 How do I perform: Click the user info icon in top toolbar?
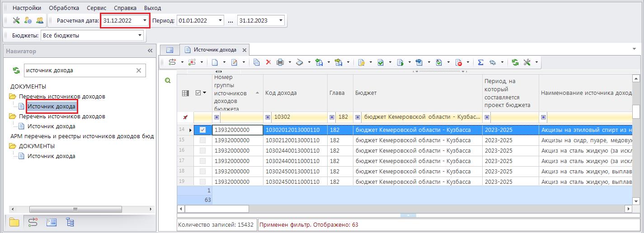click(x=28, y=20)
